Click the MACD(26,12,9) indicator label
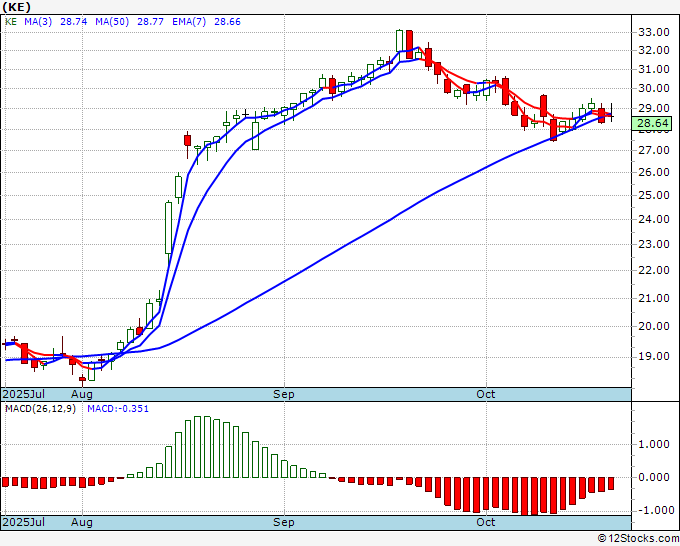Image resolution: width=680 pixels, height=546 pixels. (x=40, y=409)
